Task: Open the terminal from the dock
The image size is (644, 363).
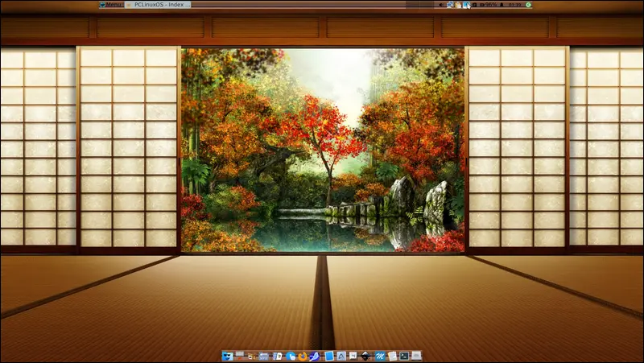Action: (404, 357)
